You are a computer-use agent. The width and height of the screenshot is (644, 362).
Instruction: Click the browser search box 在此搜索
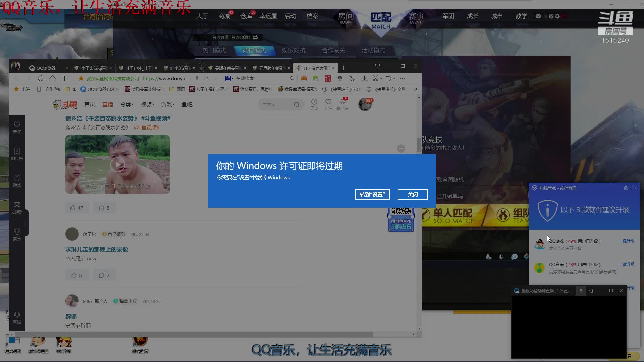click(262, 78)
